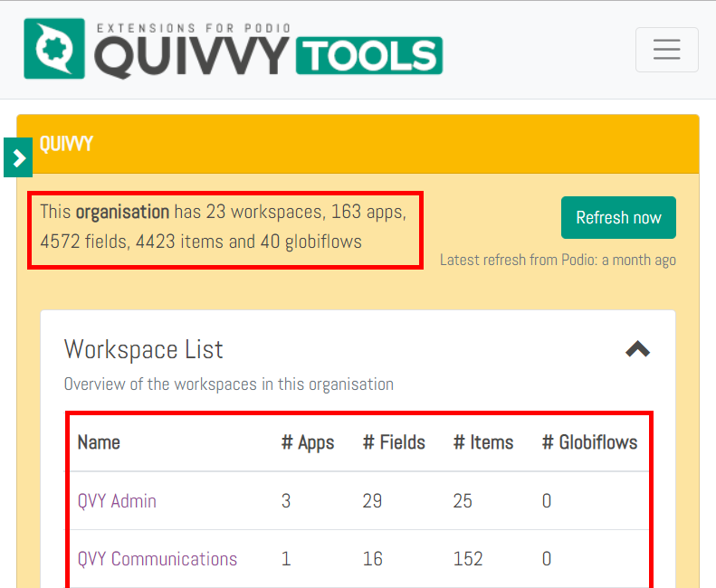Click 'Latest refresh from Podio: a month ago'
This screenshot has height=588, width=716.
click(558, 260)
